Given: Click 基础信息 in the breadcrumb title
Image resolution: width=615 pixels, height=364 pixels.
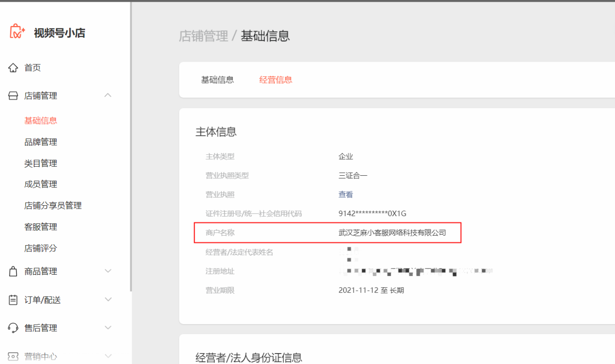Looking at the screenshot, I should (x=265, y=36).
